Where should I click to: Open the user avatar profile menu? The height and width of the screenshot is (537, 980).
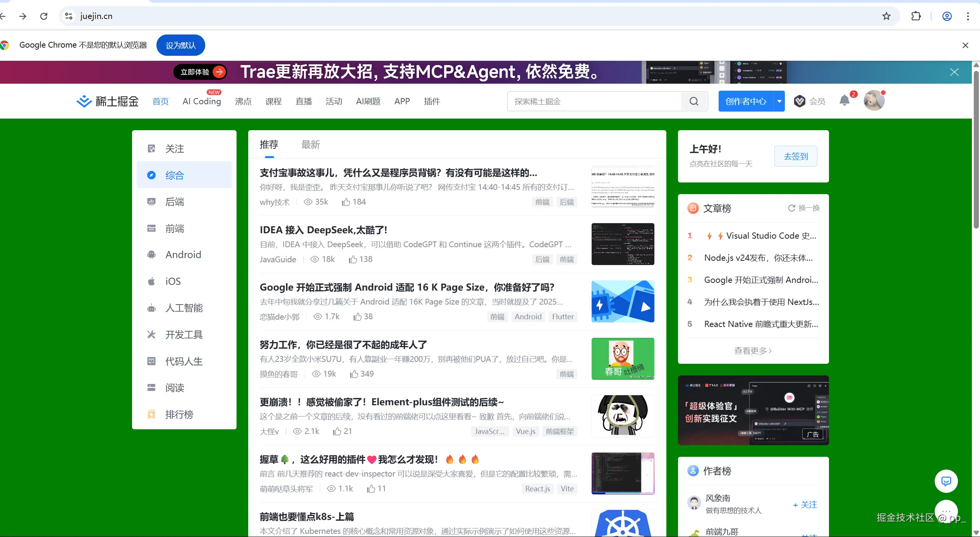[874, 101]
